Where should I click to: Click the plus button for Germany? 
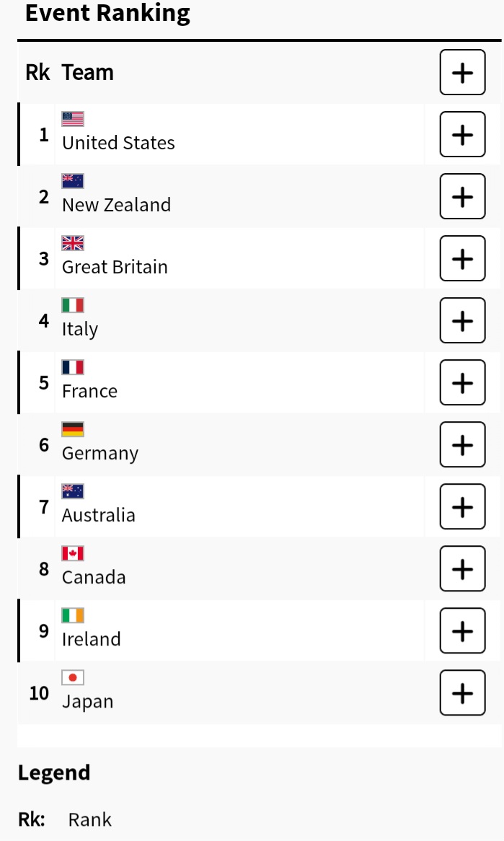(462, 444)
